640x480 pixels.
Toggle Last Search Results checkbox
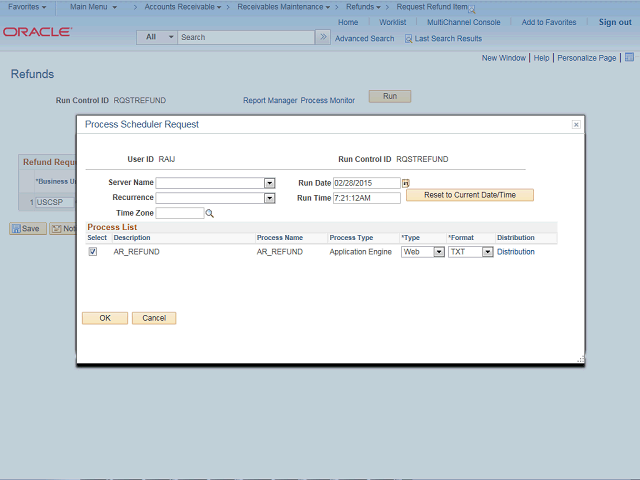(408, 39)
